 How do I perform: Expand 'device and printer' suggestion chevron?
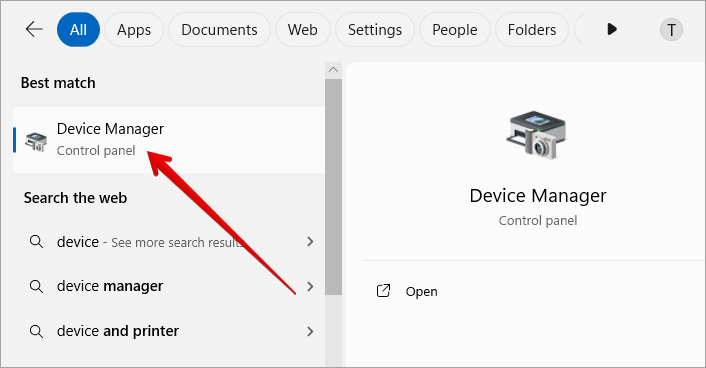[x=310, y=331]
